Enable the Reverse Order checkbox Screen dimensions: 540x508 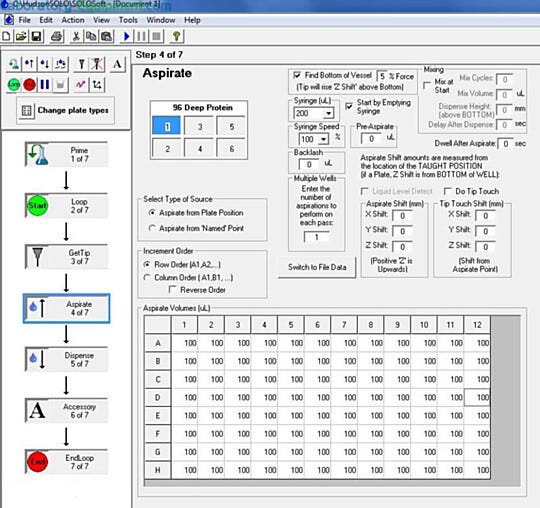173,290
